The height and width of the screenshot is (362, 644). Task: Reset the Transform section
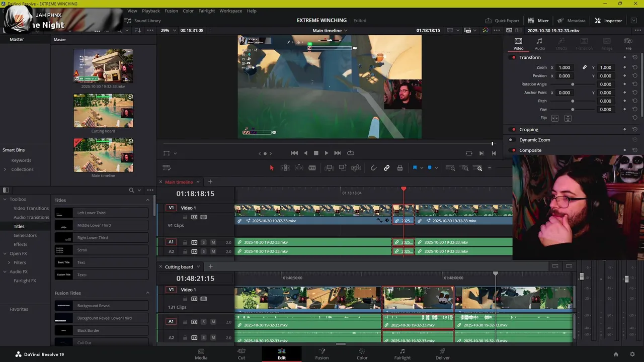pos(635,57)
